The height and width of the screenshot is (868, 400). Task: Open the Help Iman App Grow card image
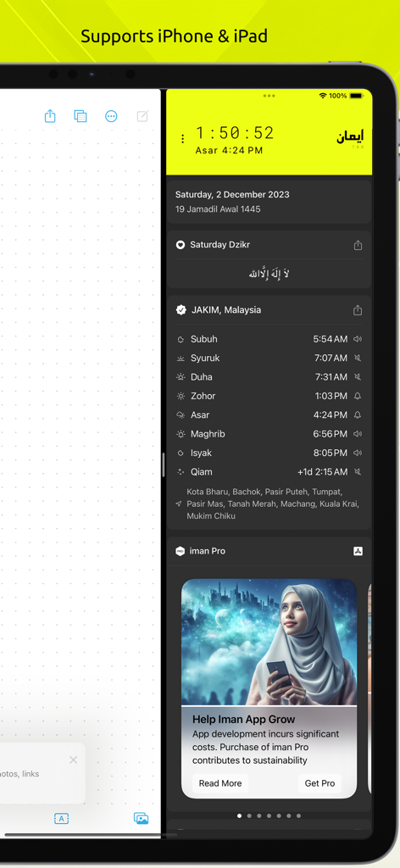269,643
